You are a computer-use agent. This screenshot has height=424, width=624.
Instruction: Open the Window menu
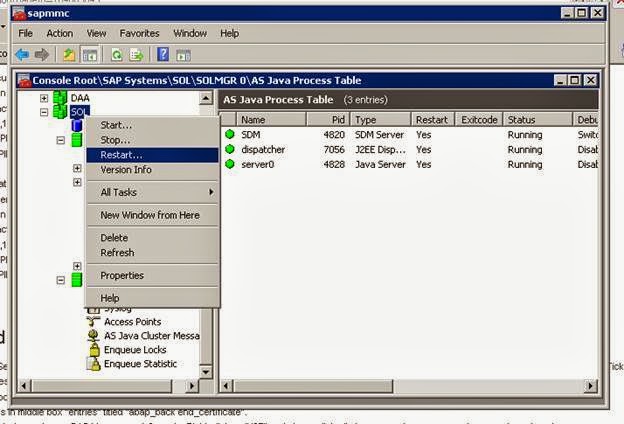click(x=190, y=33)
